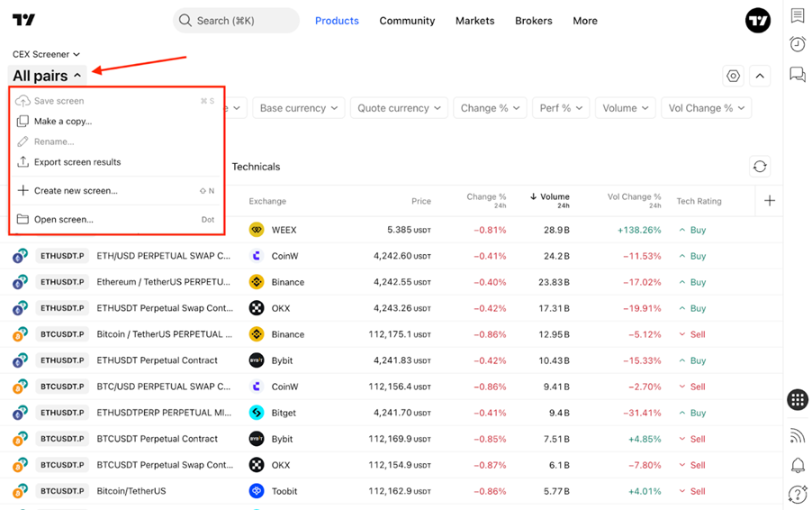812x510 pixels.
Task: Click Buy rating in WEEX row
Action: 692,230
